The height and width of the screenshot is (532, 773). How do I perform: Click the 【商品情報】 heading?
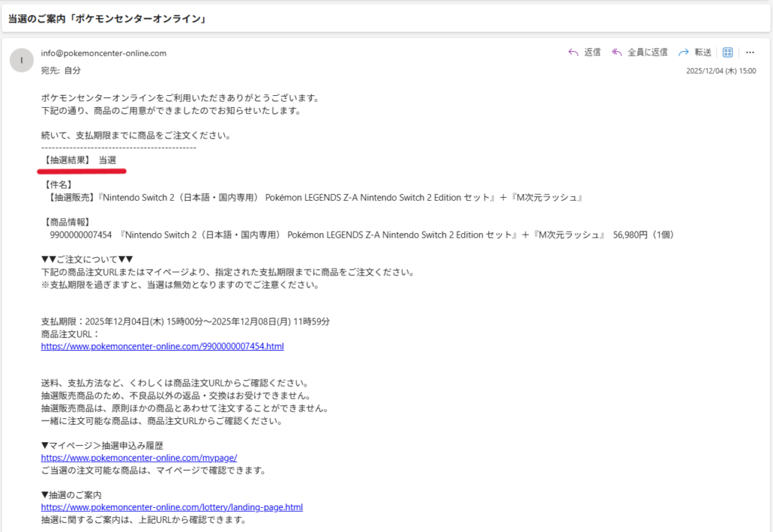[67, 222]
